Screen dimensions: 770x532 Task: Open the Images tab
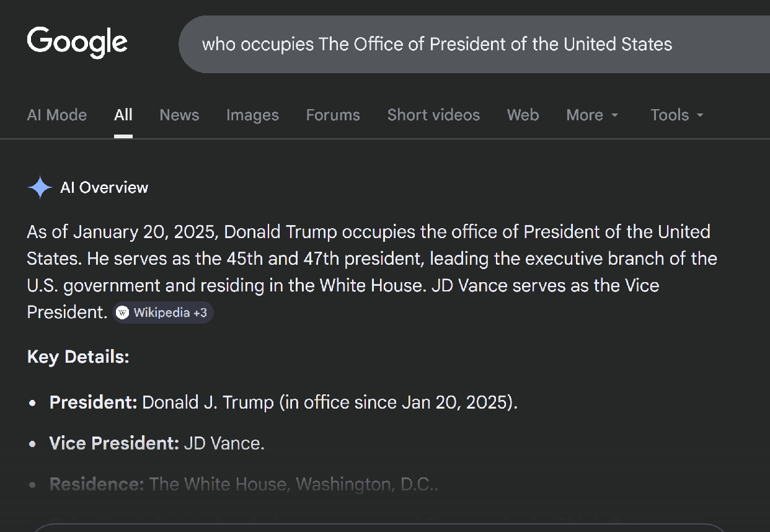click(252, 115)
